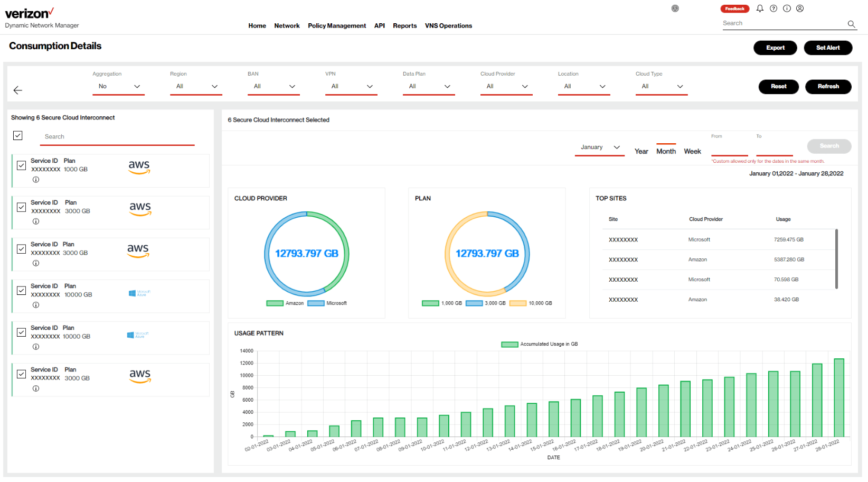Open the notifications bell

tap(760, 8)
